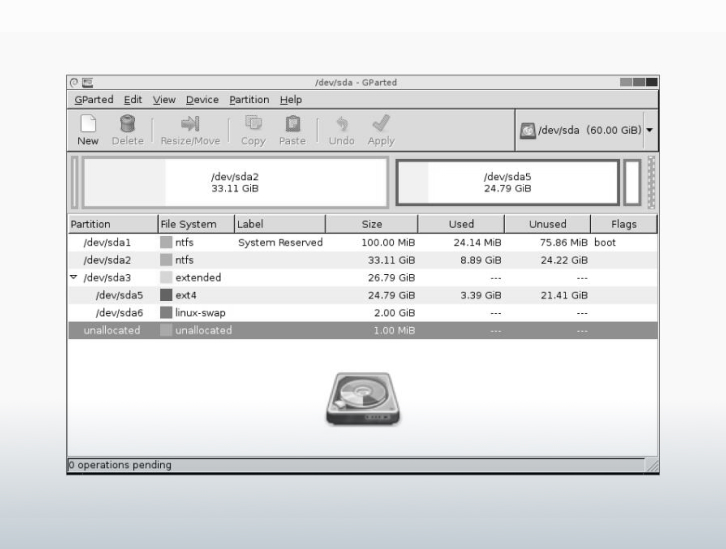
Task: Click the linux-swap color swatch for /dev/sda6
Action: pos(166,312)
